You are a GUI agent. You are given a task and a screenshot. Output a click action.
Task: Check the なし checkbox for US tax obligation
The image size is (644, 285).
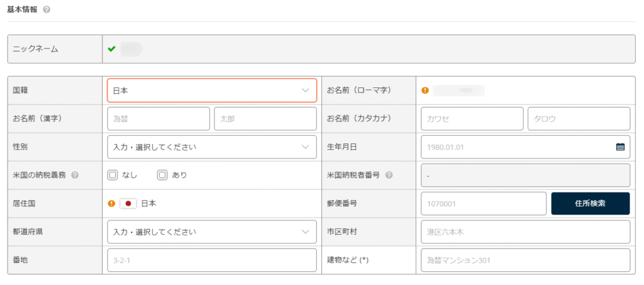(x=112, y=176)
